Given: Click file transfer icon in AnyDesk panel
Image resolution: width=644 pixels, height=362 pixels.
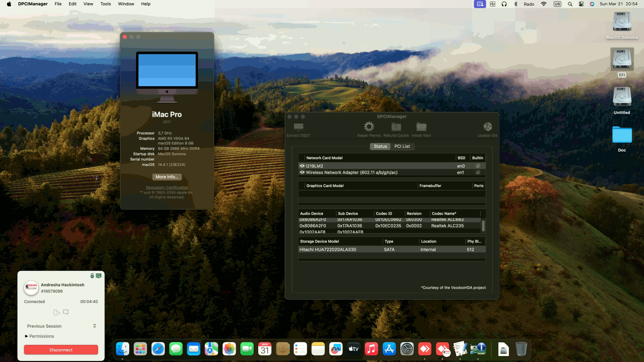Looking at the screenshot, I should click(x=57, y=312).
